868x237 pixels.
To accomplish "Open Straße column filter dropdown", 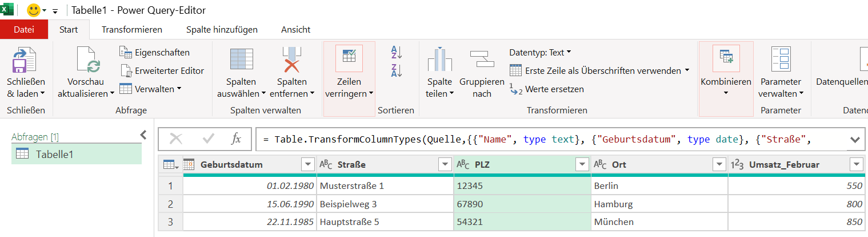I will coord(445,165).
